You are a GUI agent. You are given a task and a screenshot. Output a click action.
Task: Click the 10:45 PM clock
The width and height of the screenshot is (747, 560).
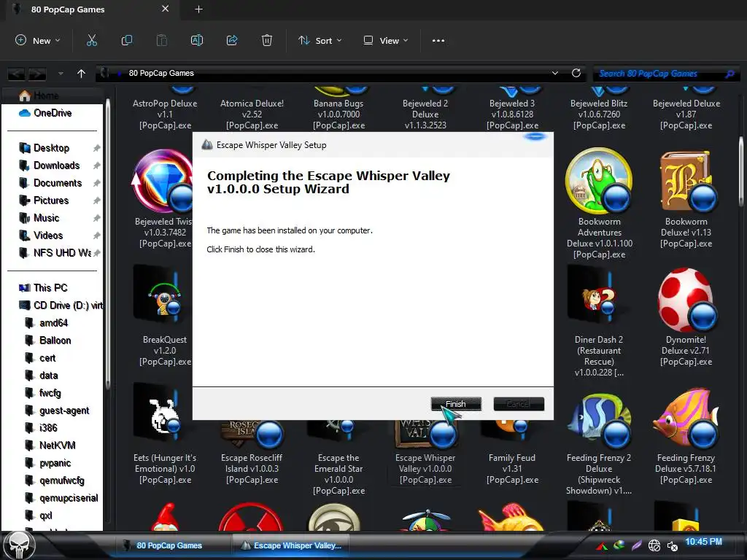tap(703, 542)
